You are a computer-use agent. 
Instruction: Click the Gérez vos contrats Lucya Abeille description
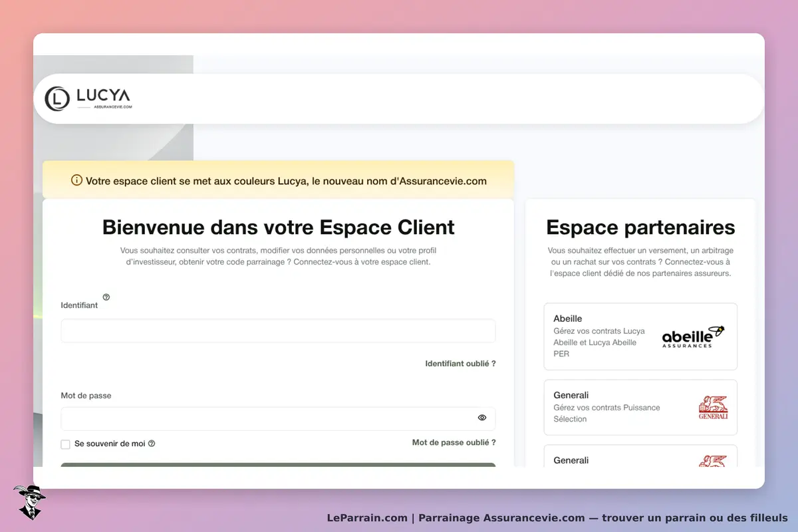pos(599,342)
